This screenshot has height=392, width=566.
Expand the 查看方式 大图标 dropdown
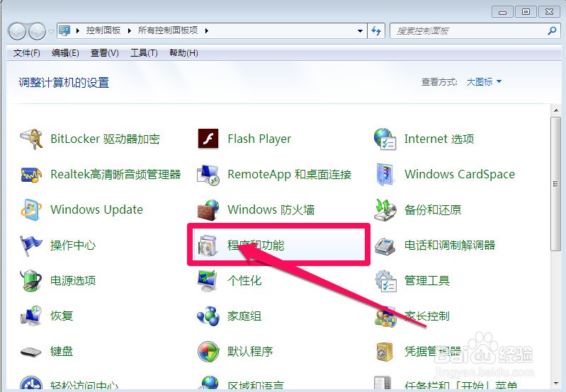[484, 82]
